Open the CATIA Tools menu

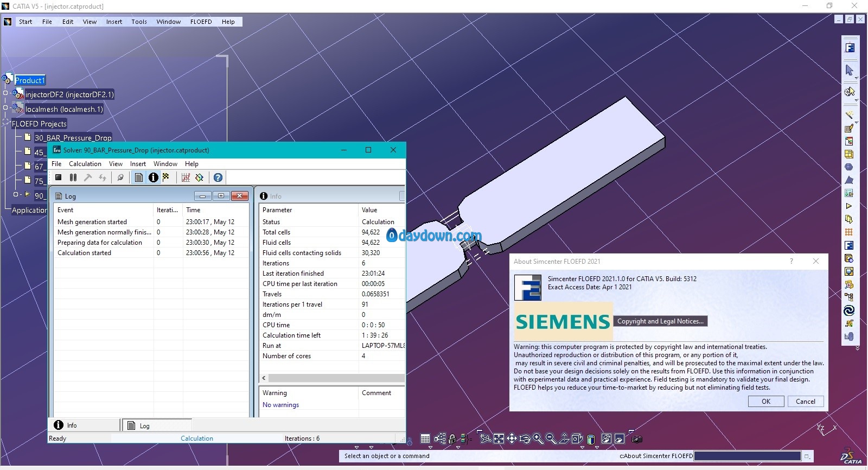tap(139, 22)
